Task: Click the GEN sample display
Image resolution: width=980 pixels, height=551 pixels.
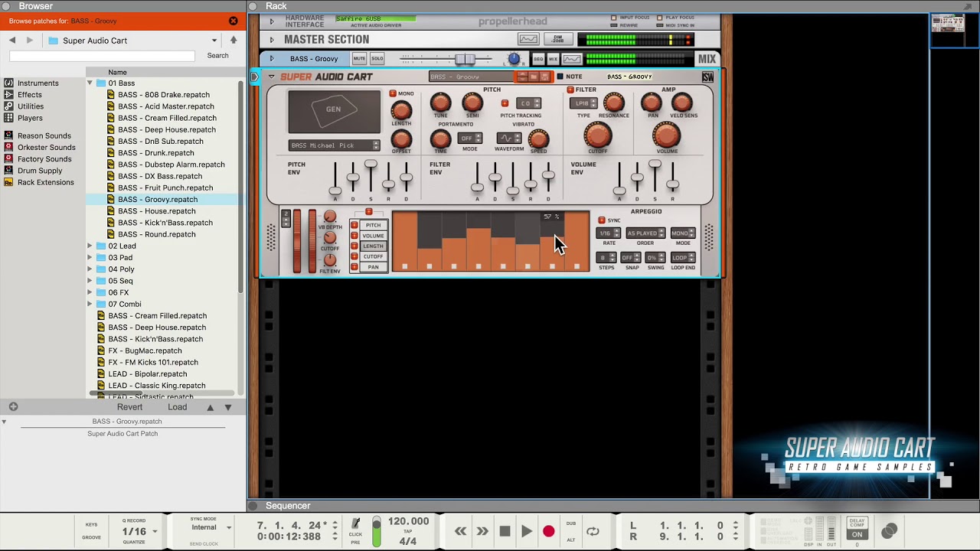Action: [334, 112]
